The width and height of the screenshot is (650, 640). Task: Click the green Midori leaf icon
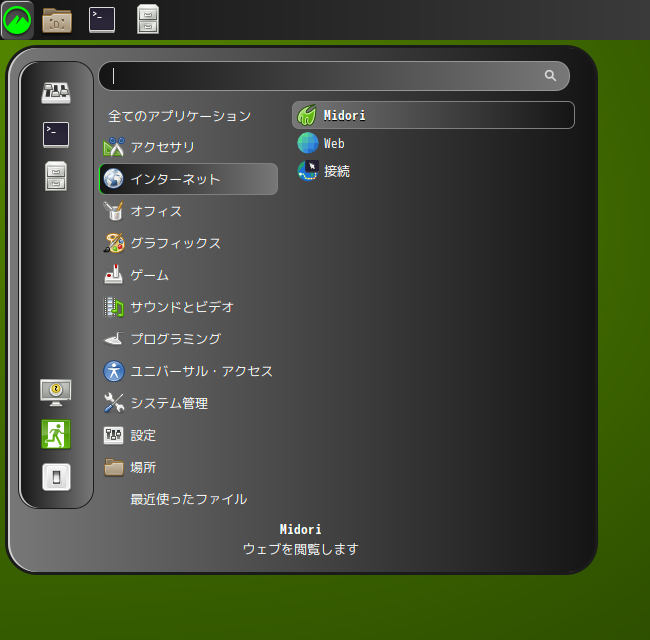tap(307, 115)
